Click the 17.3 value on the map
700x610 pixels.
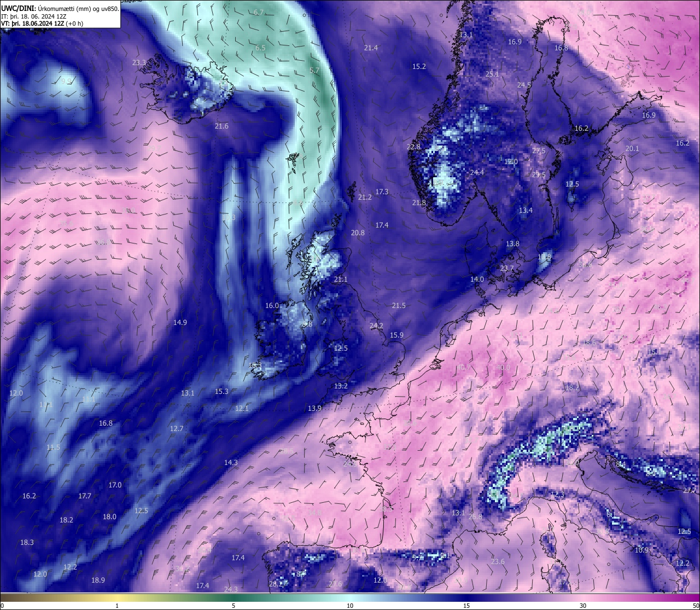pyautogui.click(x=382, y=192)
